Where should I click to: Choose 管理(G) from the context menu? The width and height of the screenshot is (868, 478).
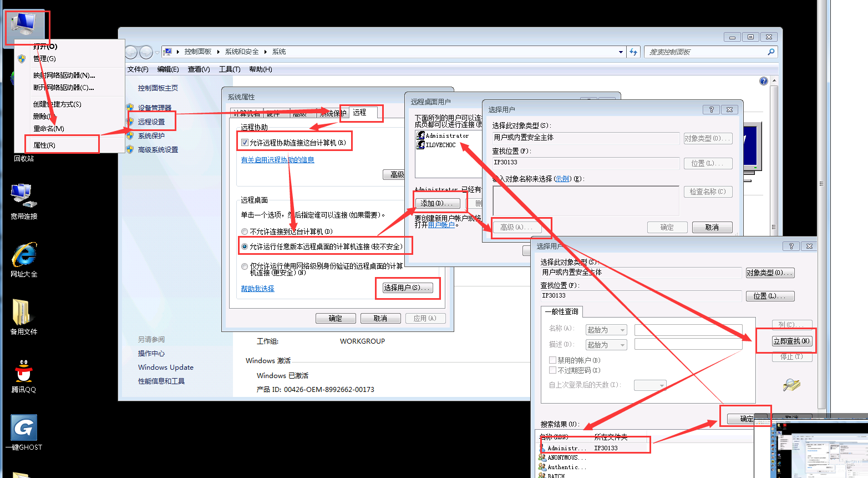coord(44,59)
